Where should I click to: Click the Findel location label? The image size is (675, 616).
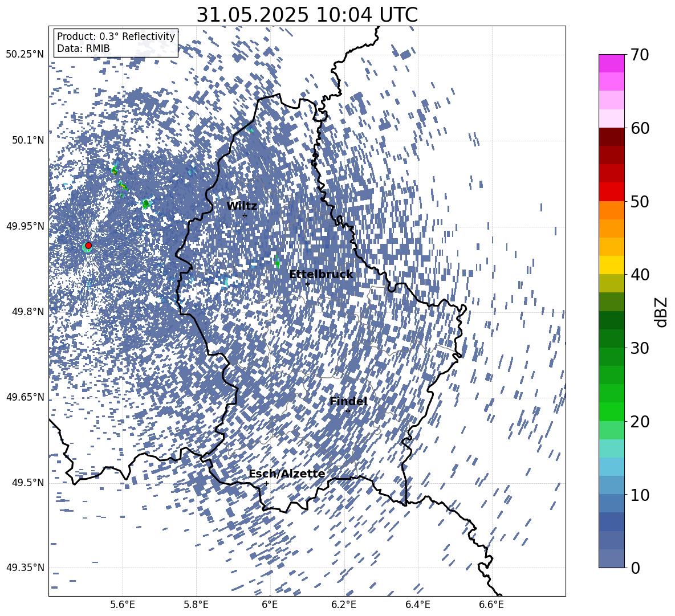(x=348, y=401)
